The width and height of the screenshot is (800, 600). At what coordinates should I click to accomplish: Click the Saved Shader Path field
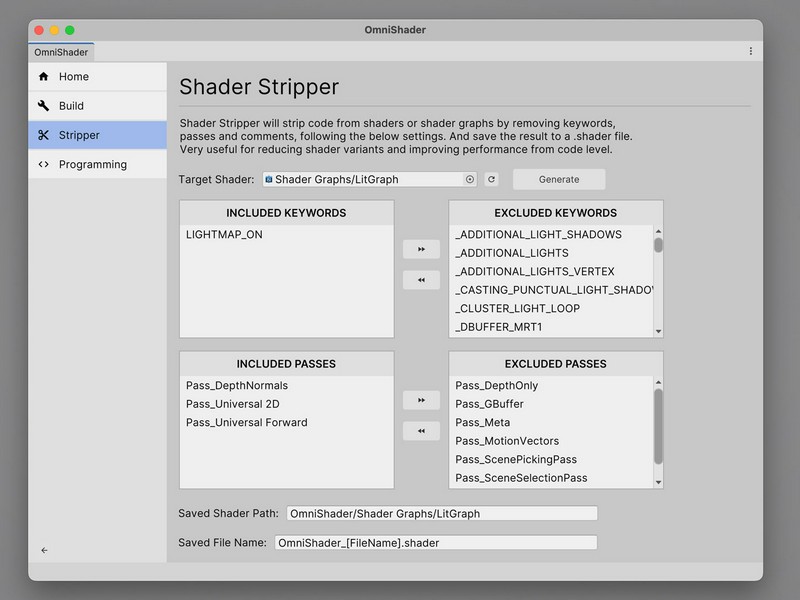coord(442,513)
